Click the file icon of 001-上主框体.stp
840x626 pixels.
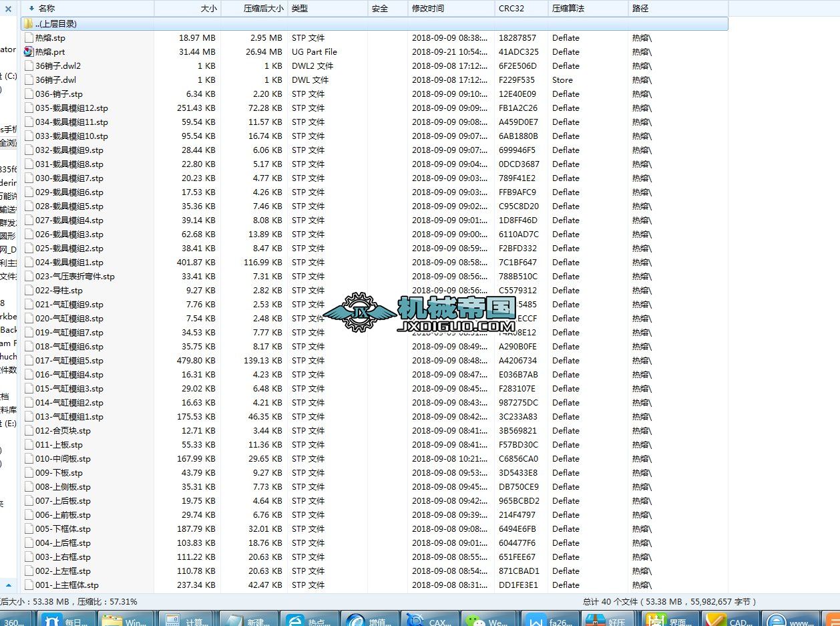pyautogui.click(x=28, y=585)
